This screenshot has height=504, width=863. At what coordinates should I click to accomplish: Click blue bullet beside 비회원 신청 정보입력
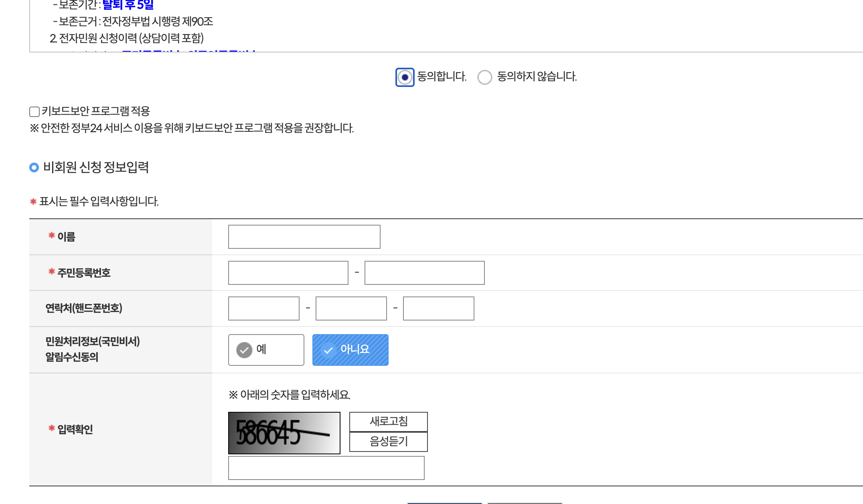click(x=34, y=167)
